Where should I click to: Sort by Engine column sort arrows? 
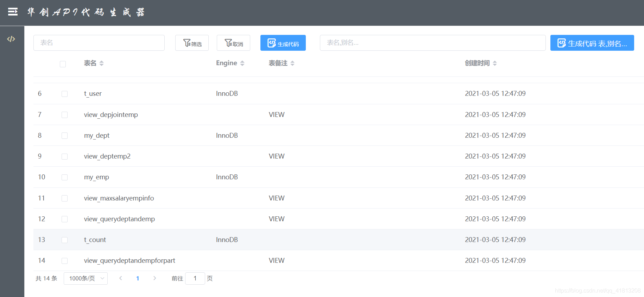point(242,63)
